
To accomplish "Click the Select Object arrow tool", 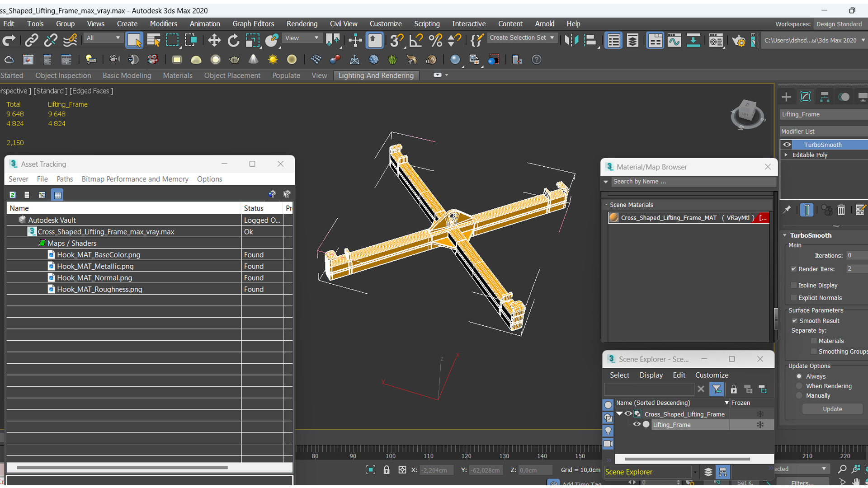I will click(x=134, y=41).
